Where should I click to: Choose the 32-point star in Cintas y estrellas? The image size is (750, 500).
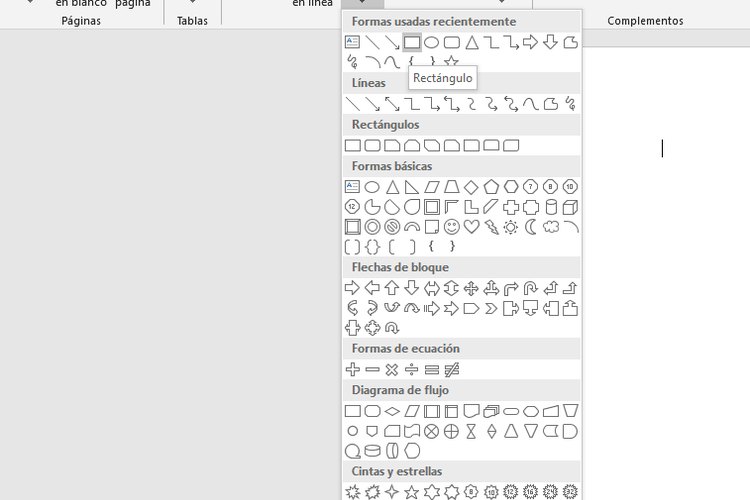point(570,492)
